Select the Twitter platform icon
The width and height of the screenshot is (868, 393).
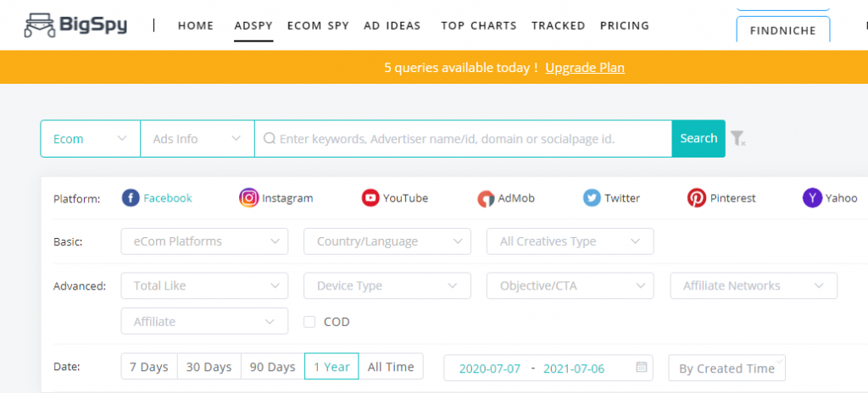point(592,197)
